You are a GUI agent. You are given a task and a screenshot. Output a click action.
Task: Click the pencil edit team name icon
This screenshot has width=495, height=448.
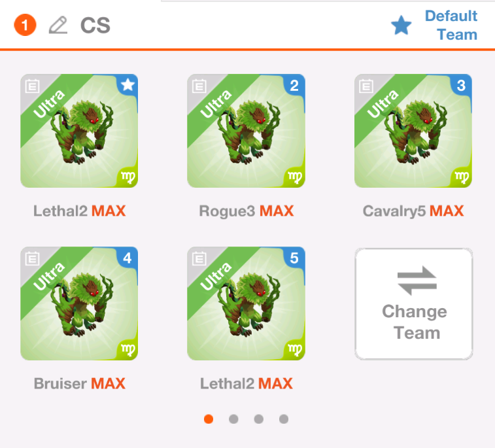click(x=58, y=25)
